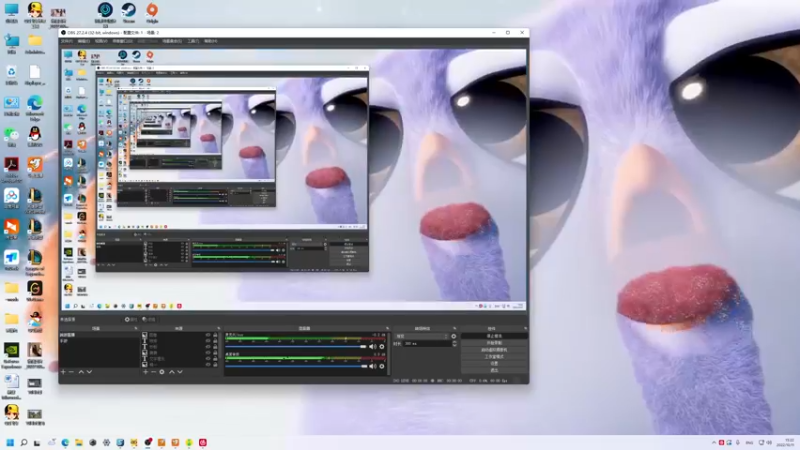Open the 停靠窗口 (Docks) menu in OBS
The width and height of the screenshot is (800, 450).
tap(122, 41)
